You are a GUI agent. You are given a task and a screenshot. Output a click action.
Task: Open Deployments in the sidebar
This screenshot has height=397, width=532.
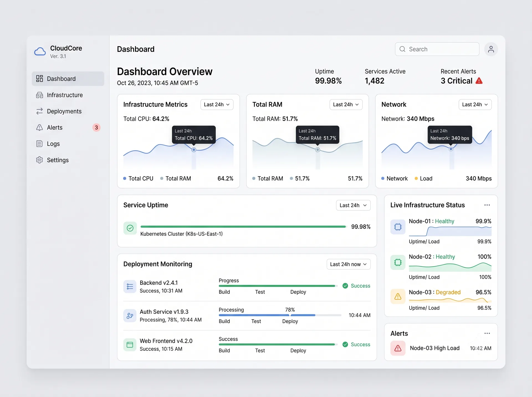68,111
